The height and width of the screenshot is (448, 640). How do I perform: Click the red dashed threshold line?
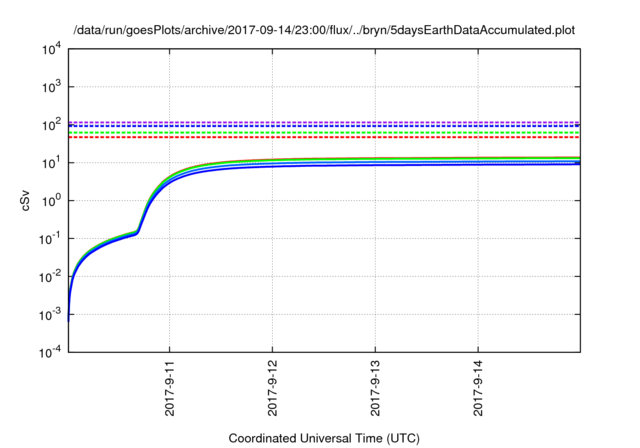pyautogui.click(x=324, y=138)
